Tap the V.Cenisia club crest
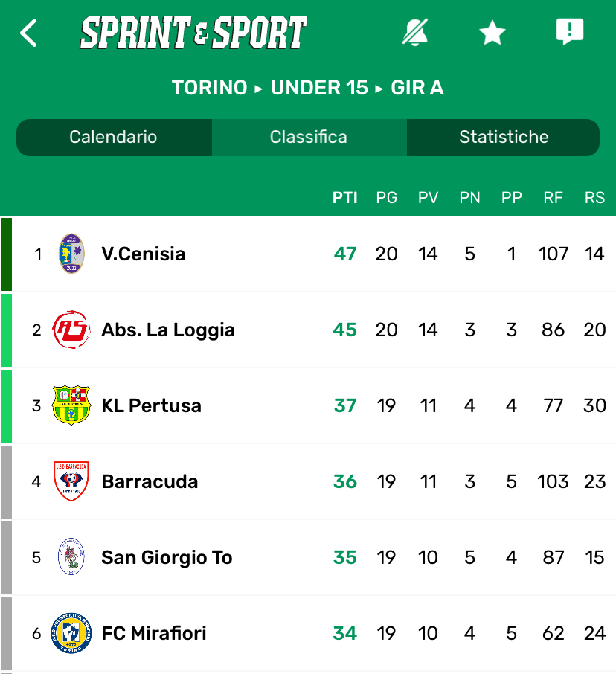Image resolution: width=616 pixels, height=674 pixels. point(71,254)
